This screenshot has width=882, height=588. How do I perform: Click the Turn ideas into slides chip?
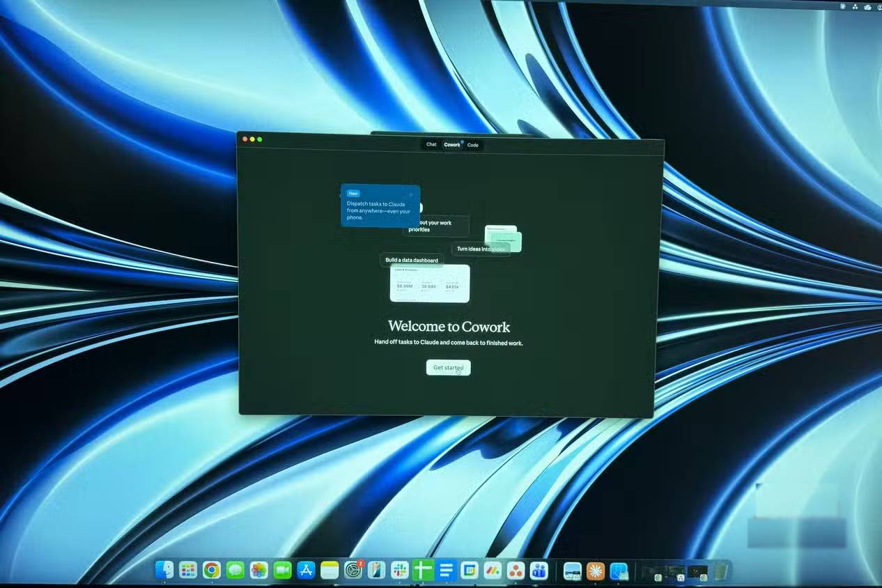(481, 249)
